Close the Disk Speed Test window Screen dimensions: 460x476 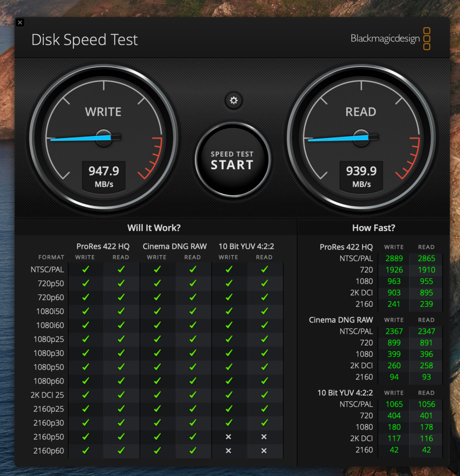click(20, 22)
